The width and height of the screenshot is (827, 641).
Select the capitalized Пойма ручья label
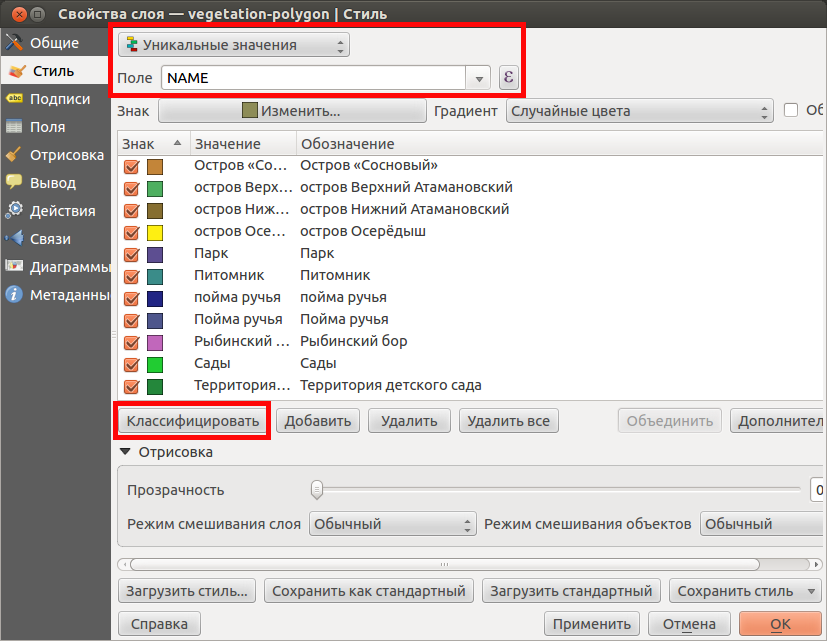click(x=344, y=319)
